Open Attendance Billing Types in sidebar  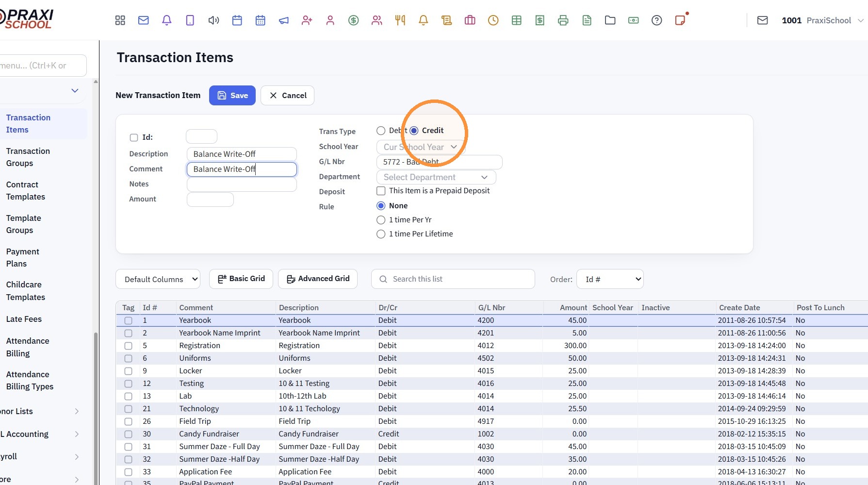tap(30, 381)
